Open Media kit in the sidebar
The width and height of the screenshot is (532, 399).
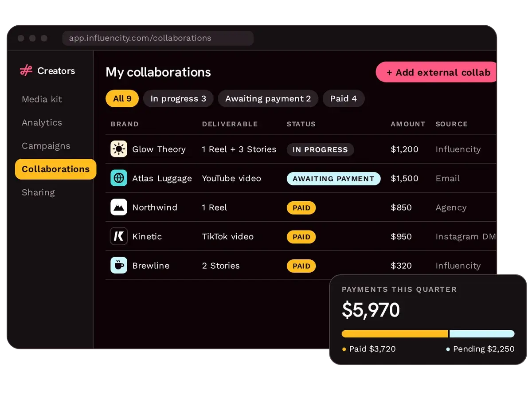tap(42, 99)
